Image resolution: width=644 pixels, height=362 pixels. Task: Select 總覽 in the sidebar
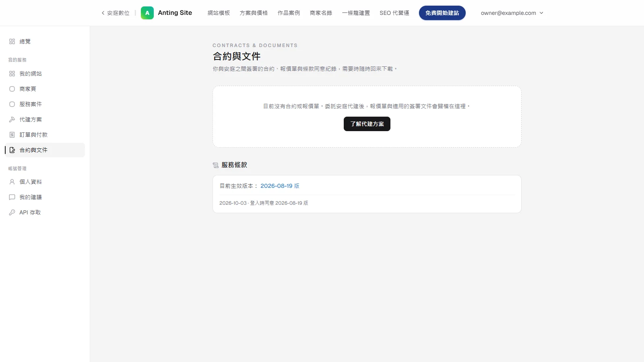point(45,41)
